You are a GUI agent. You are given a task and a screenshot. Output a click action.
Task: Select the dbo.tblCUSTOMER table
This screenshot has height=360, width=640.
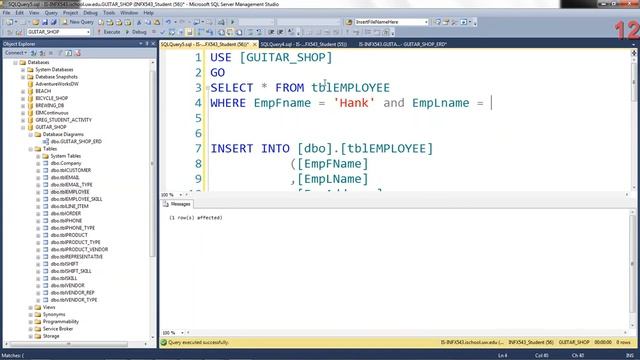[71, 170]
